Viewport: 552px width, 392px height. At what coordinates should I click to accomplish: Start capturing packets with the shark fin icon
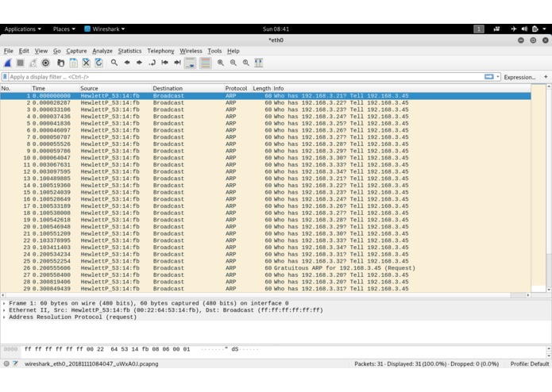(8, 63)
